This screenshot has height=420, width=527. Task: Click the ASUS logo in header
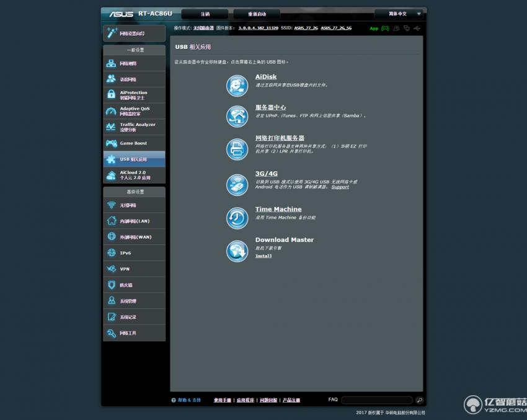tap(122, 14)
